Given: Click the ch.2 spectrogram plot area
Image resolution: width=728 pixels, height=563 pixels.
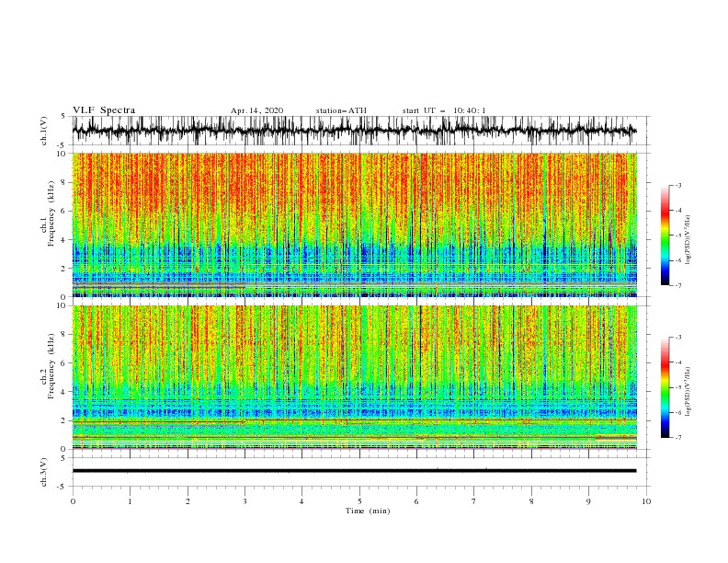Looking at the screenshot, I should point(354,377).
